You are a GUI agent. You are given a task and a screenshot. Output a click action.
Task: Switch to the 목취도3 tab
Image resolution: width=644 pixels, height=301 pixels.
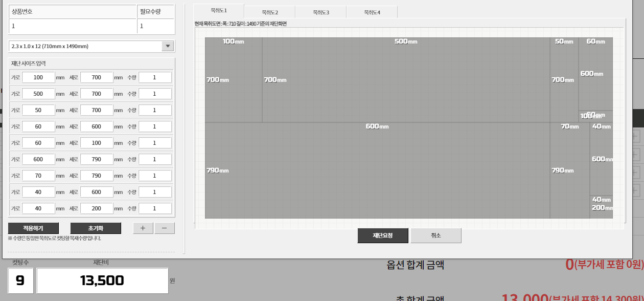(321, 12)
